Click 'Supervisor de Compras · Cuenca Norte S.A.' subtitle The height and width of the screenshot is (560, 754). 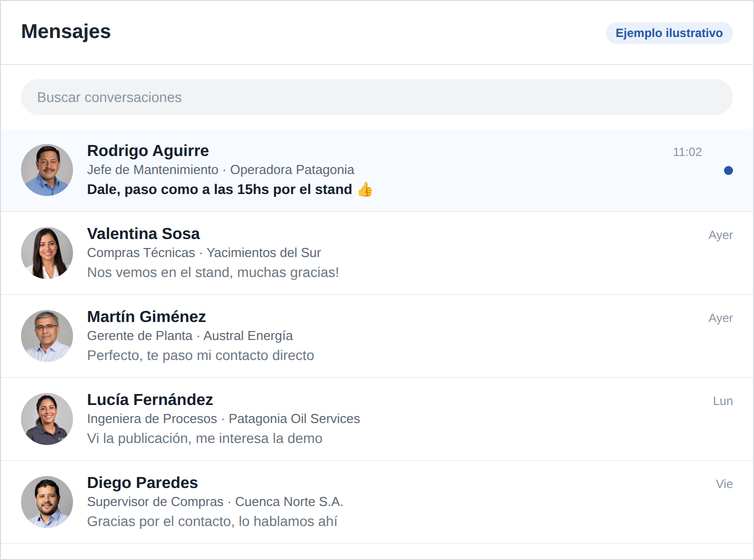click(x=215, y=502)
